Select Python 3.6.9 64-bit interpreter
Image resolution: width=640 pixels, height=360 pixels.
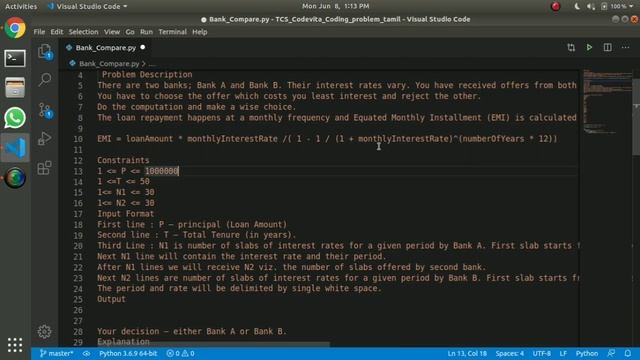click(x=128, y=353)
